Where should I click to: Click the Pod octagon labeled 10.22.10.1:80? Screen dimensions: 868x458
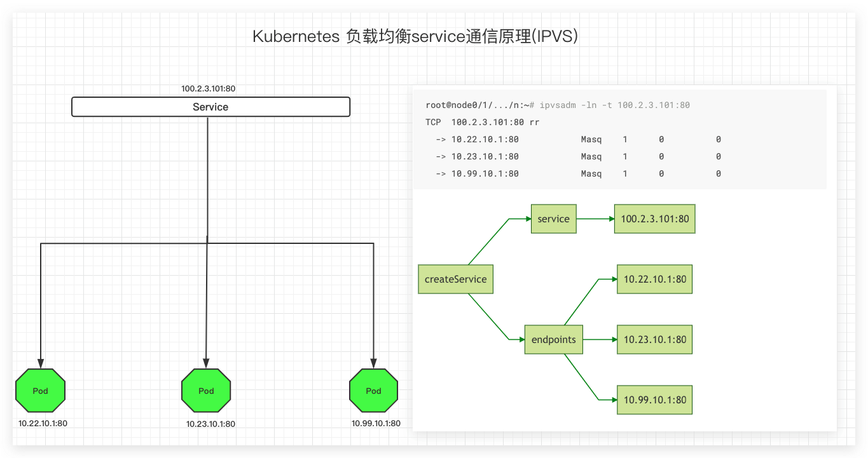pos(41,391)
